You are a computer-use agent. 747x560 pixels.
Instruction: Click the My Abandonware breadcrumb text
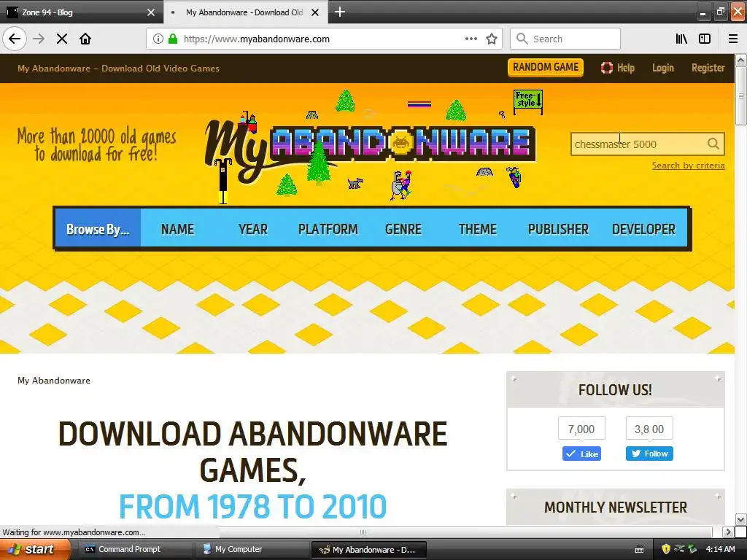54,381
